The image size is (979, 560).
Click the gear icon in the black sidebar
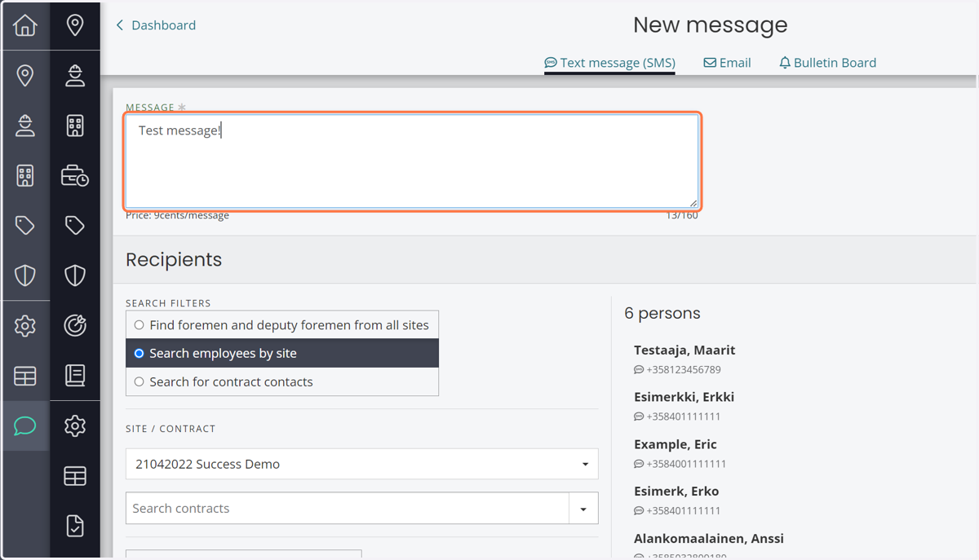pyautogui.click(x=75, y=426)
